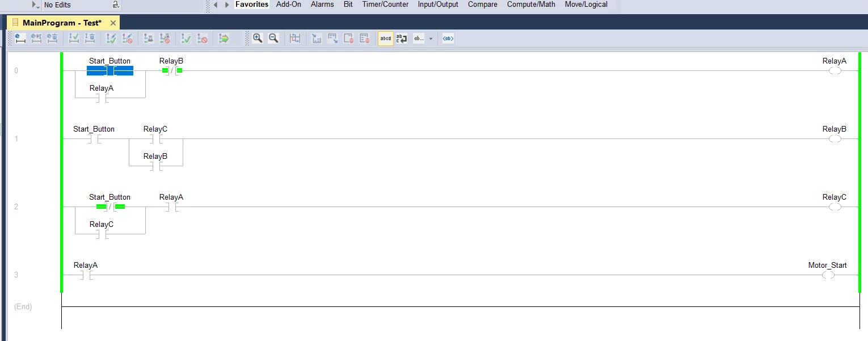868x341 pixels.
Task: Open the dropdown arrow next to the 'ab...' button
Action: pyautogui.click(x=431, y=39)
